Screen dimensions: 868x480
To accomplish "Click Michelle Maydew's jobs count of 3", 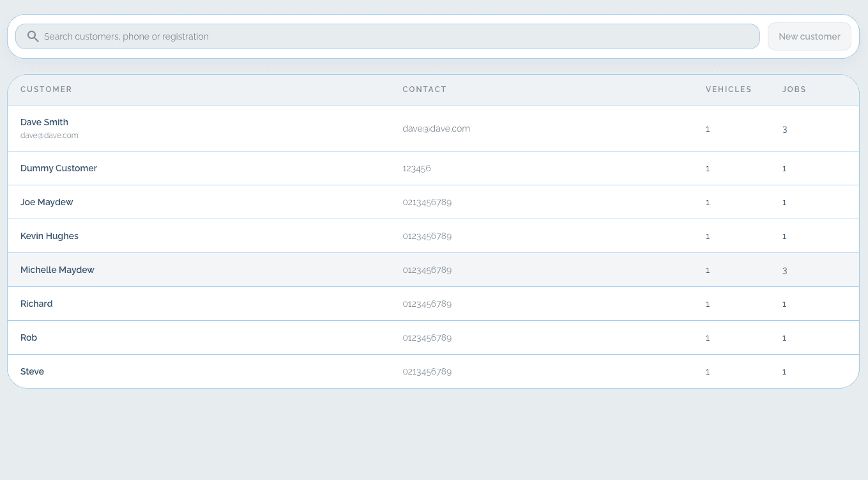I will point(784,270).
